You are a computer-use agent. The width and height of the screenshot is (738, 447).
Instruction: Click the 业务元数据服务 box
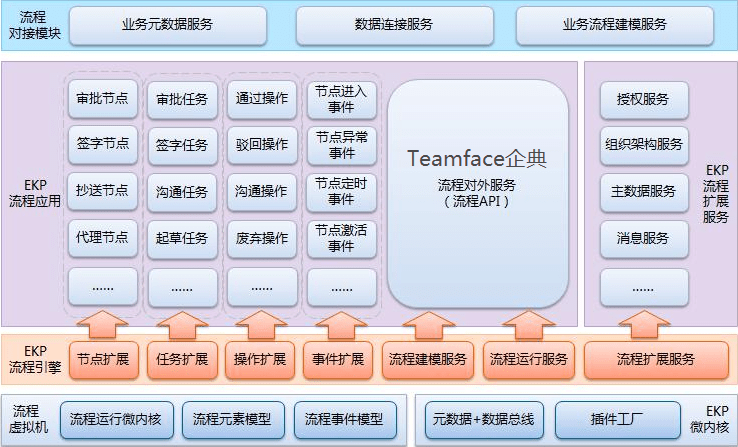[x=167, y=25]
